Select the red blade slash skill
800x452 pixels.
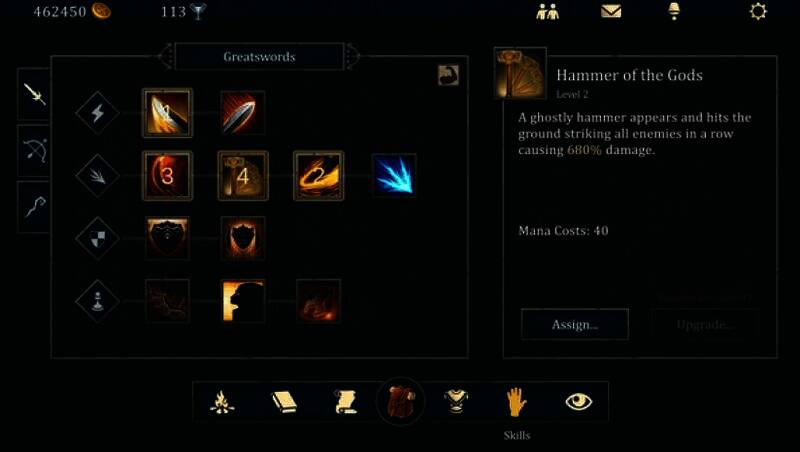click(x=243, y=113)
